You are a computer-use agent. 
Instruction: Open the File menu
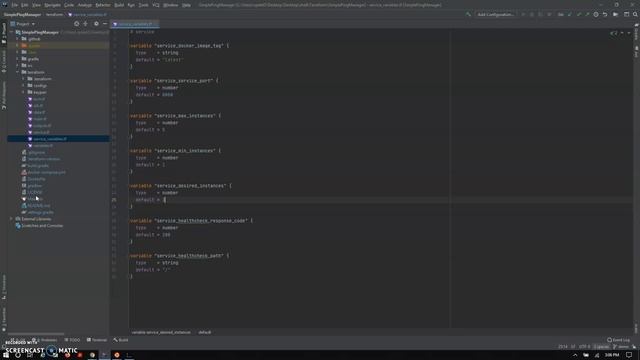coord(14,5)
